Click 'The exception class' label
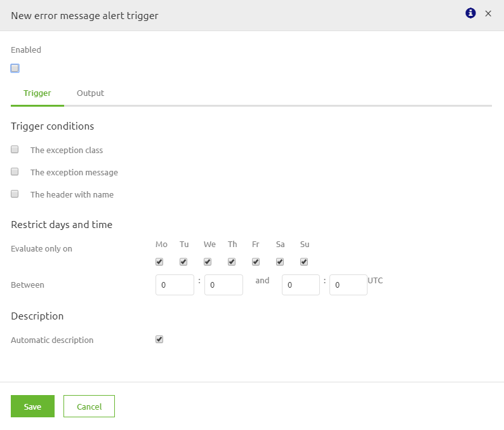Screen dimensions: 504x430 click(67, 150)
